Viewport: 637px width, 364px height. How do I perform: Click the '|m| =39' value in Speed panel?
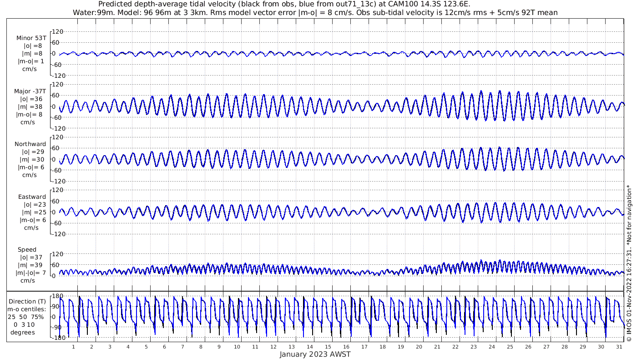tap(31, 265)
